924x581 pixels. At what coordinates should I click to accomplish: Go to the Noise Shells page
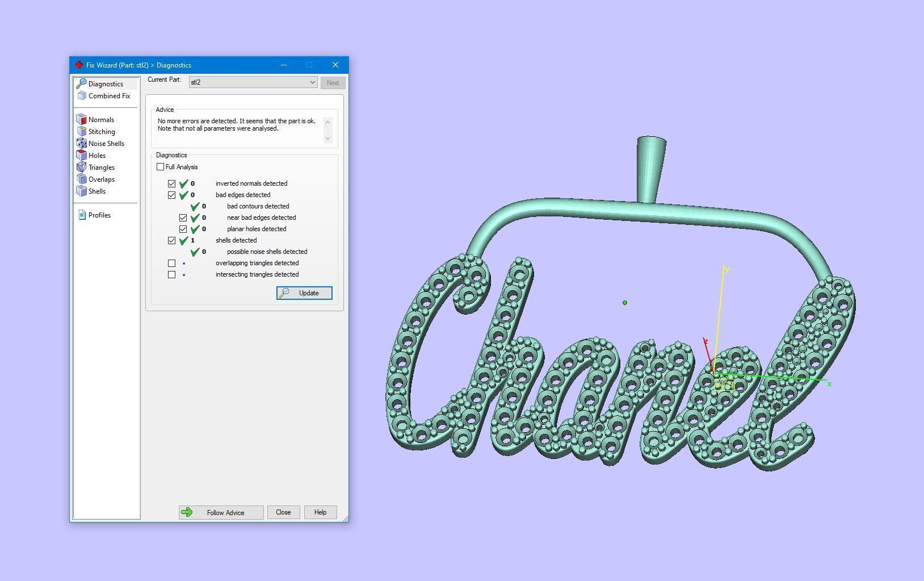point(106,144)
